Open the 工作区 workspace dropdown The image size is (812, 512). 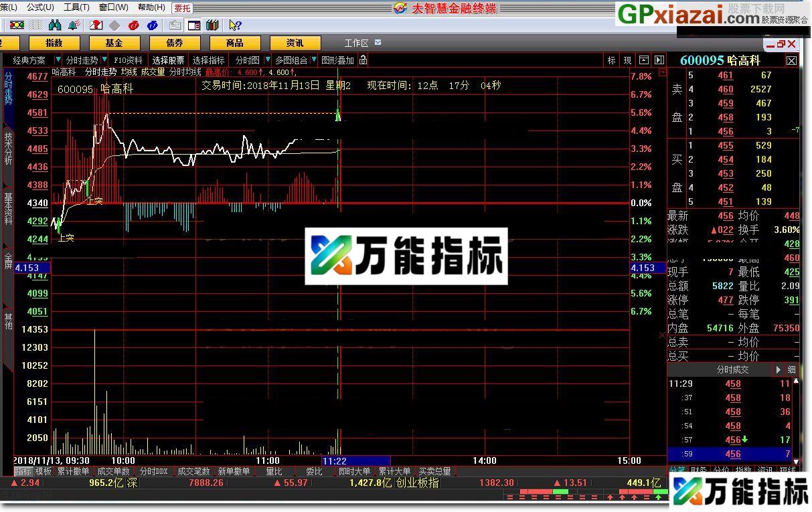coord(379,42)
